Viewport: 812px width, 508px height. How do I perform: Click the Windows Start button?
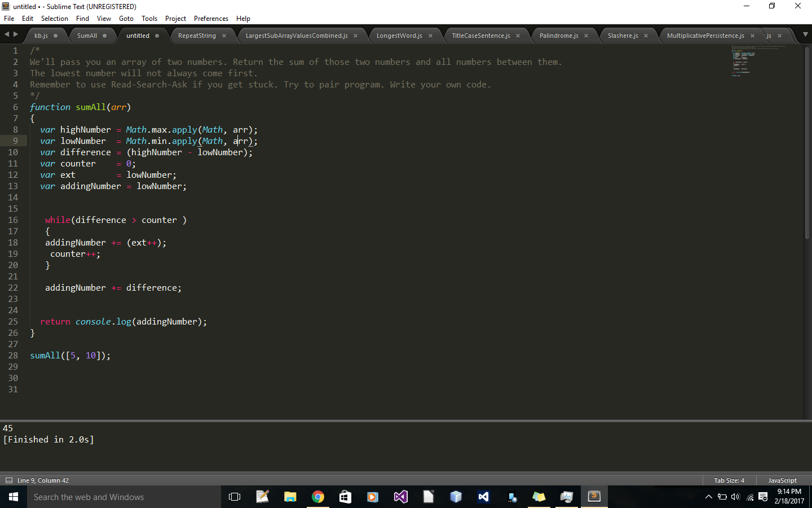13,497
